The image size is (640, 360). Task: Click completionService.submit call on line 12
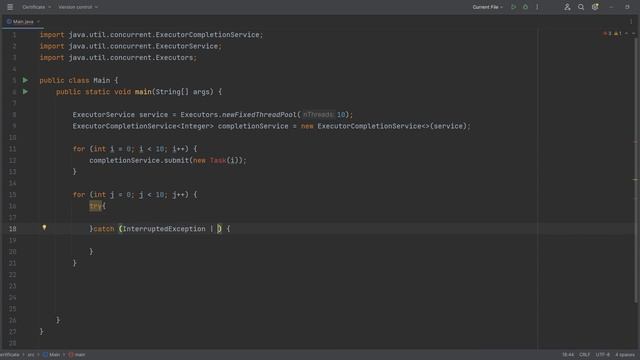click(139, 160)
